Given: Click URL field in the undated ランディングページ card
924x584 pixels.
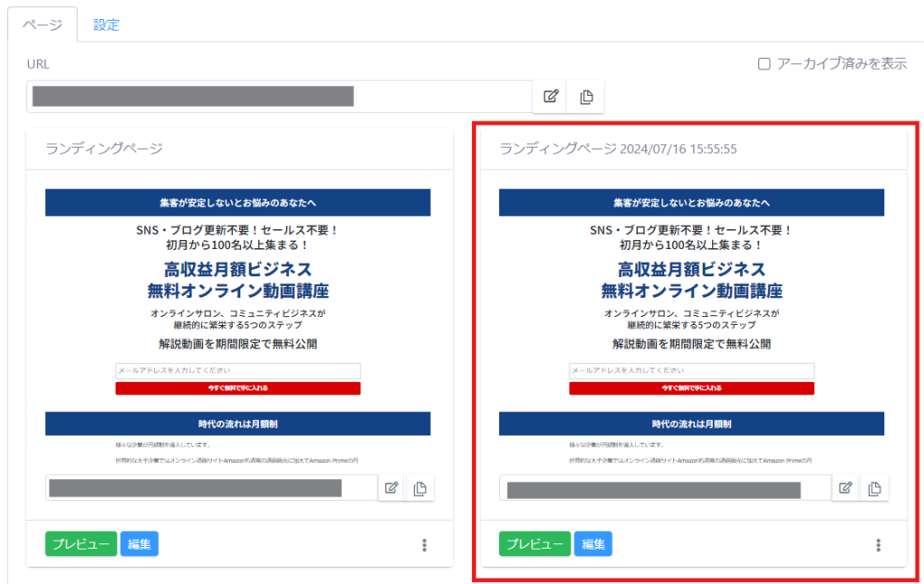Looking at the screenshot, I should [211, 488].
